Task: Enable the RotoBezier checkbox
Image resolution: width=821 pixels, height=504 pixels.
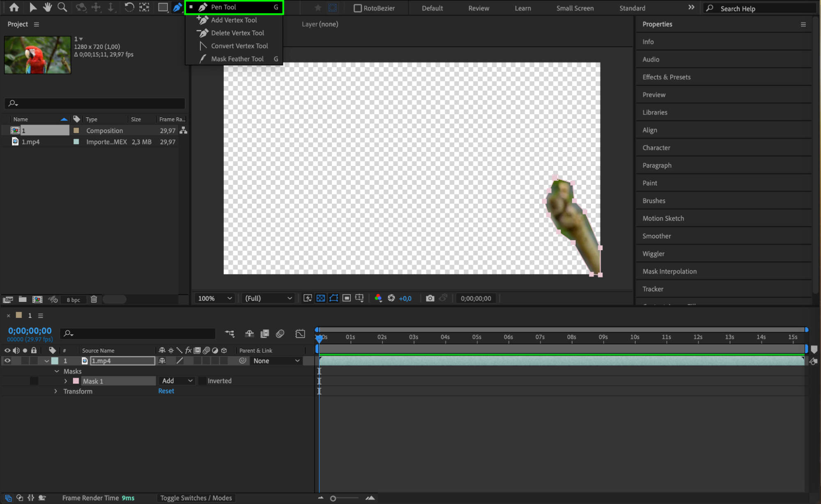Action: 358,8
